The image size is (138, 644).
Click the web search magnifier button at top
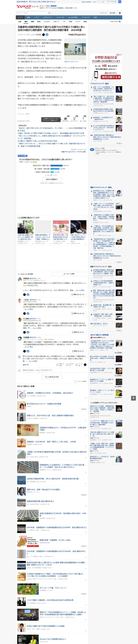click(120, 2)
